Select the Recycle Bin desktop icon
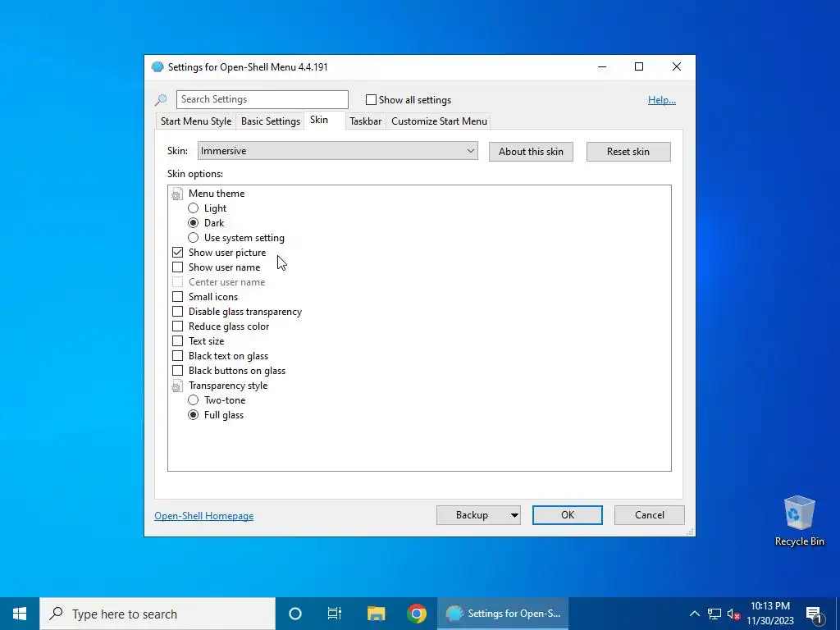Viewport: 840px width, 630px height. click(799, 521)
